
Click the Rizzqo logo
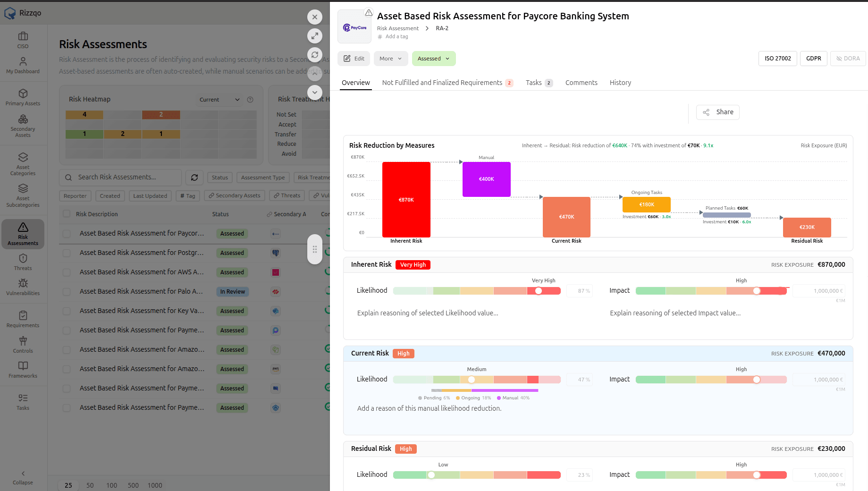click(x=23, y=13)
